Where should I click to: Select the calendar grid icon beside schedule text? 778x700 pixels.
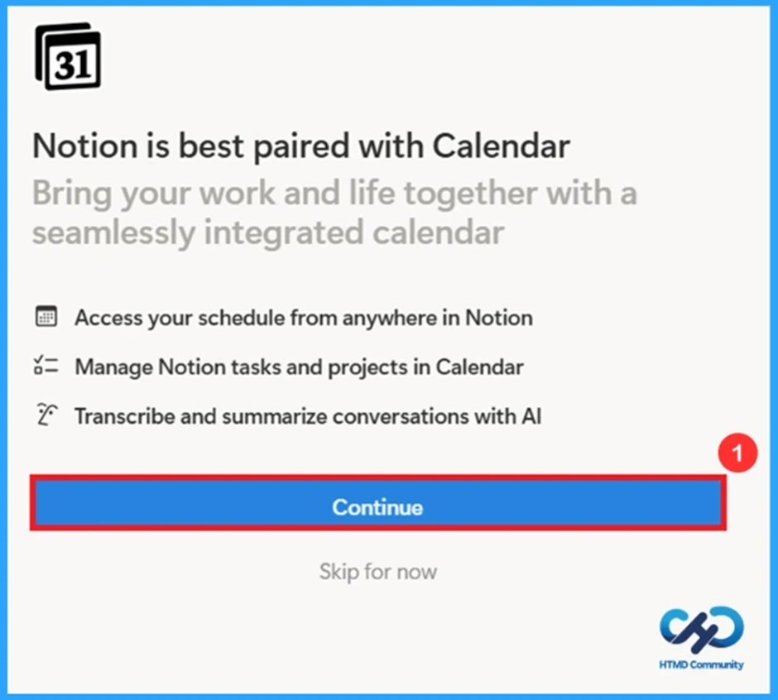click(x=48, y=317)
